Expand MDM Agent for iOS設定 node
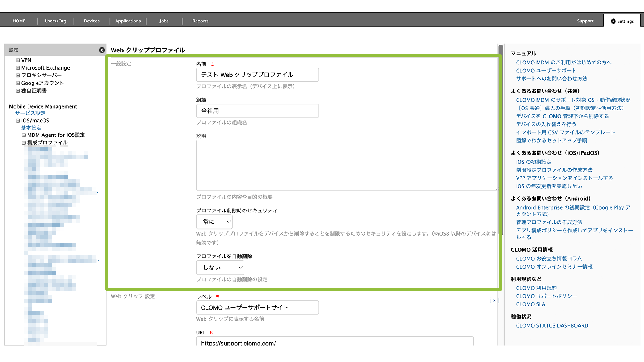The height and width of the screenshot is (362, 644). coord(24,135)
